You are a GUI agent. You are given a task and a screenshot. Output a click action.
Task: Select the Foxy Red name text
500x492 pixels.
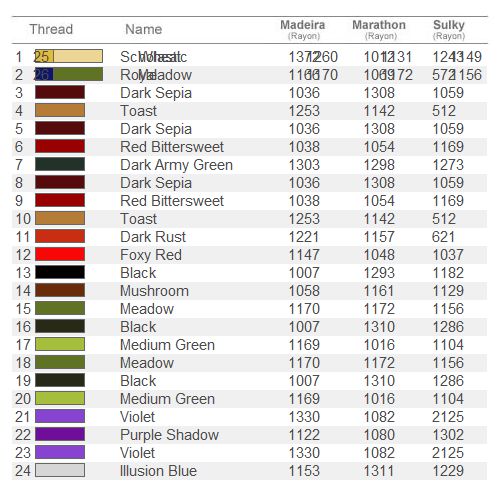pyautogui.click(x=151, y=255)
